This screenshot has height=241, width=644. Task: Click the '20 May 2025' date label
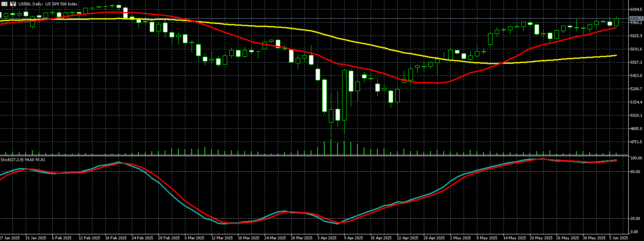(x=540, y=238)
